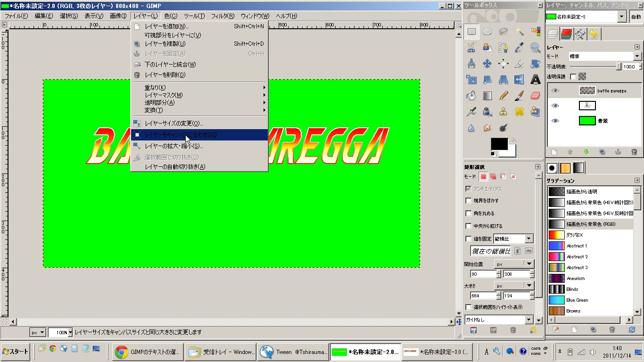644x362 pixels.
Task: Click the スタート button on taskbar
Action: [16, 352]
